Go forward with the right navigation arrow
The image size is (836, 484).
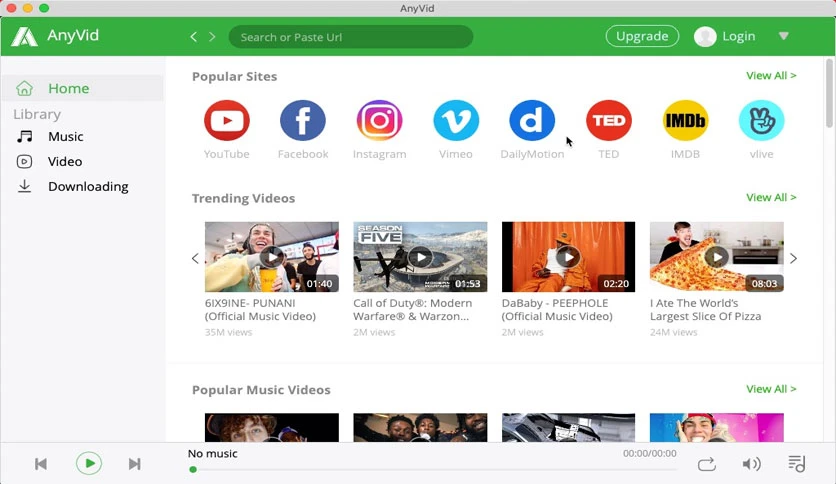(x=212, y=37)
